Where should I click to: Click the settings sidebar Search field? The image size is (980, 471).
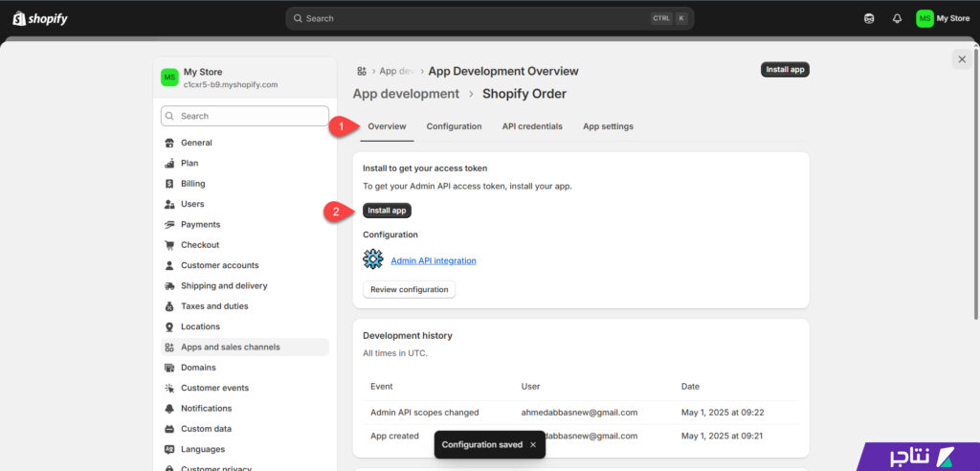[x=244, y=116]
